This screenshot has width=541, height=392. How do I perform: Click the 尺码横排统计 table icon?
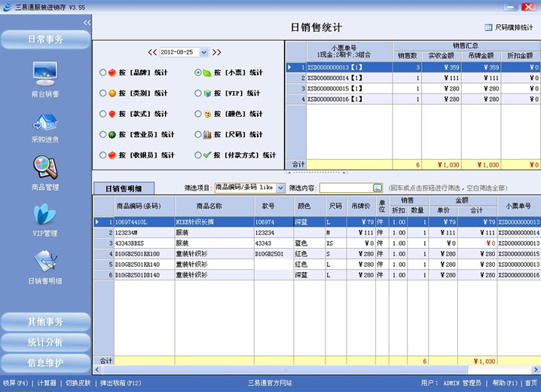point(488,27)
